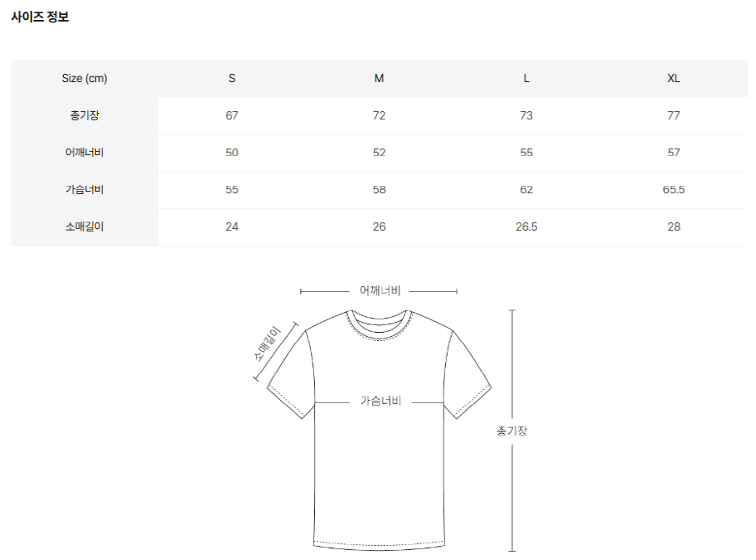The height and width of the screenshot is (560, 756).
Task: Select the 어깨너비 row label in table
Action: click(x=85, y=153)
